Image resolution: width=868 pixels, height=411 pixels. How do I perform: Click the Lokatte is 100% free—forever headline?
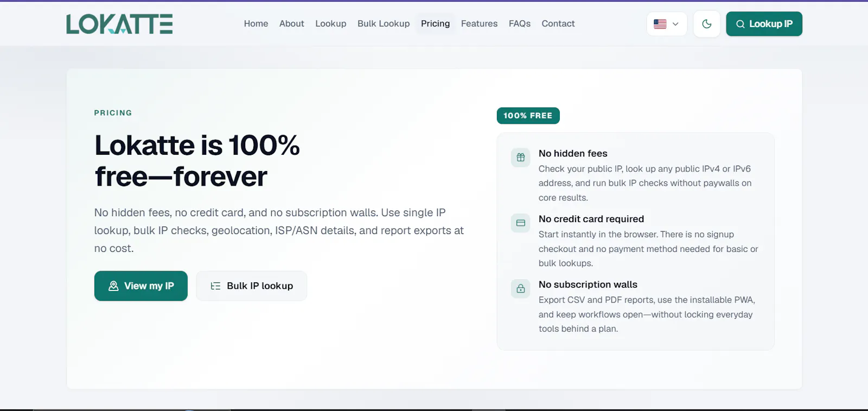[197, 161]
